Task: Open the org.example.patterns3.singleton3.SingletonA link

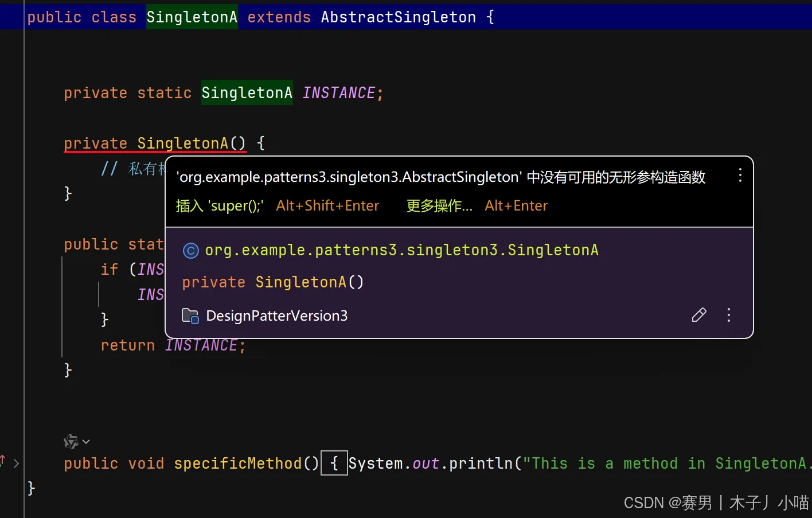Action: tap(402, 250)
